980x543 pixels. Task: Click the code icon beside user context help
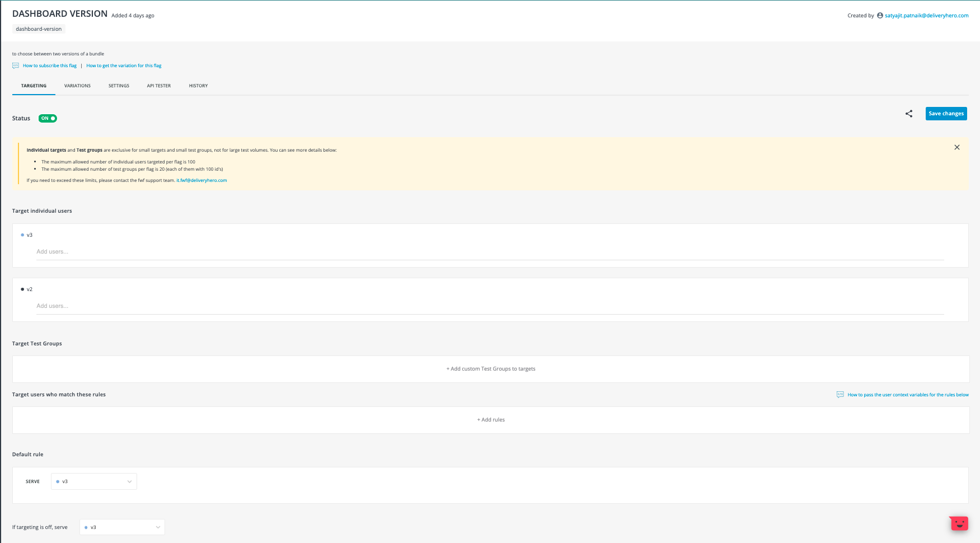[840, 395]
